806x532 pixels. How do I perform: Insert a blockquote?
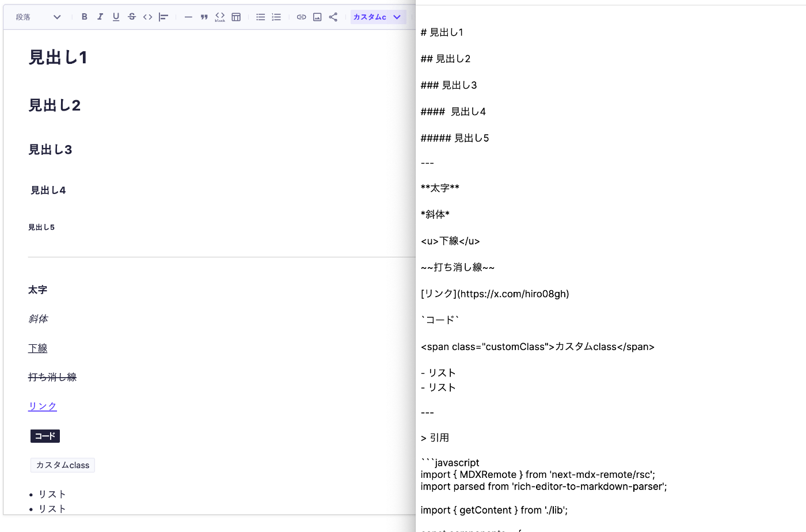[204, 17]
